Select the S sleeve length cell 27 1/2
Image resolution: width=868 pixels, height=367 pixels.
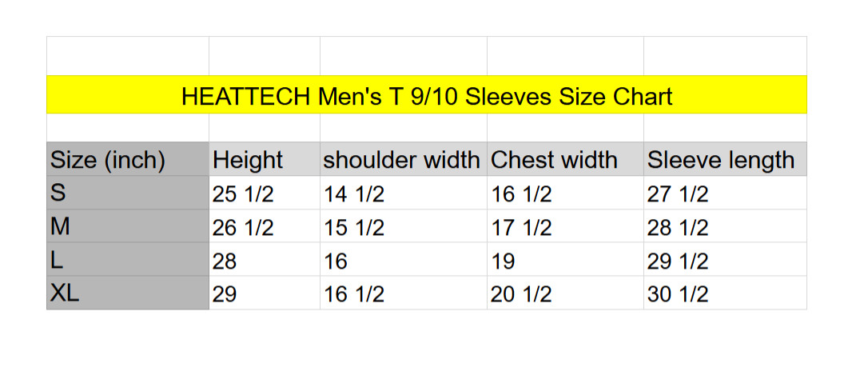(724, 193)
